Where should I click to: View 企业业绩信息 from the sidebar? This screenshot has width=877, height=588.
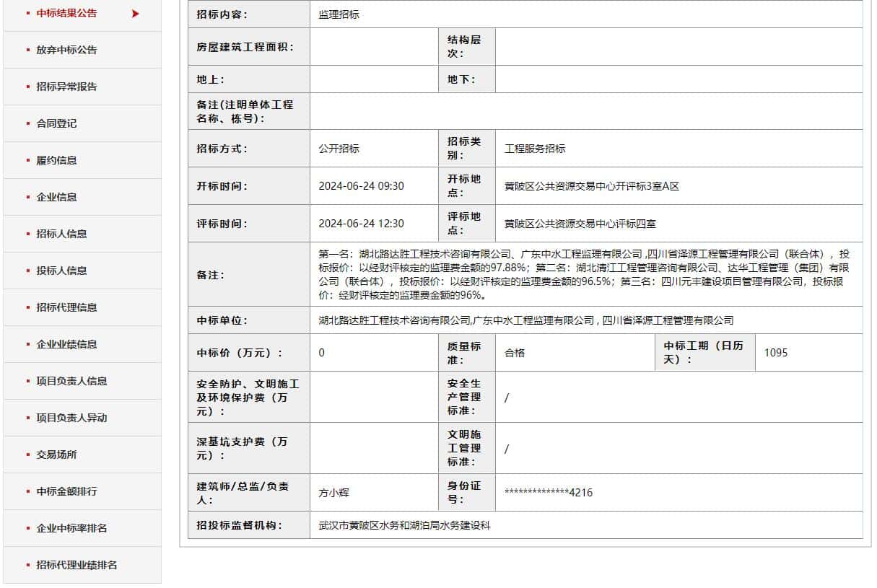(x=66, y=344)
